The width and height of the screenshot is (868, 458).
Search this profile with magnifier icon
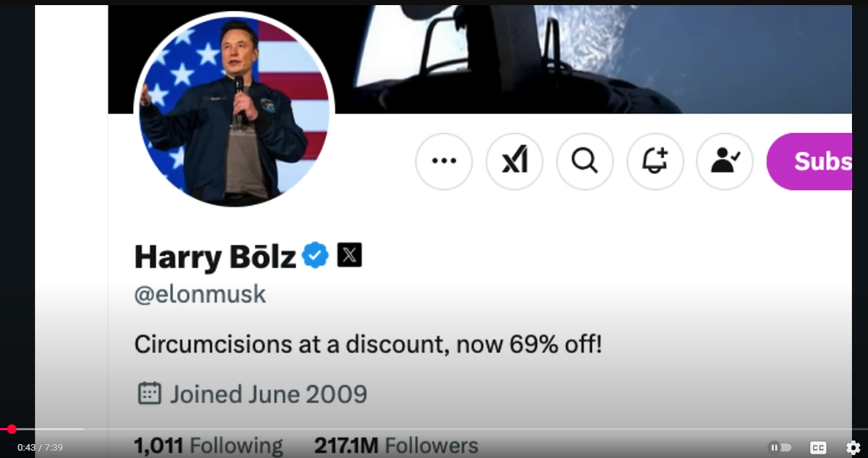coord(585,161)
